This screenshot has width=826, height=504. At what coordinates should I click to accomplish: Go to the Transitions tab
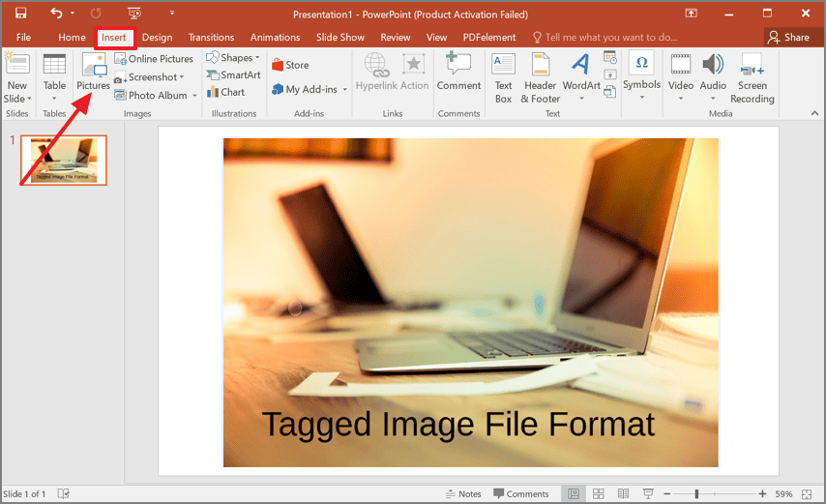click(211, 38)
